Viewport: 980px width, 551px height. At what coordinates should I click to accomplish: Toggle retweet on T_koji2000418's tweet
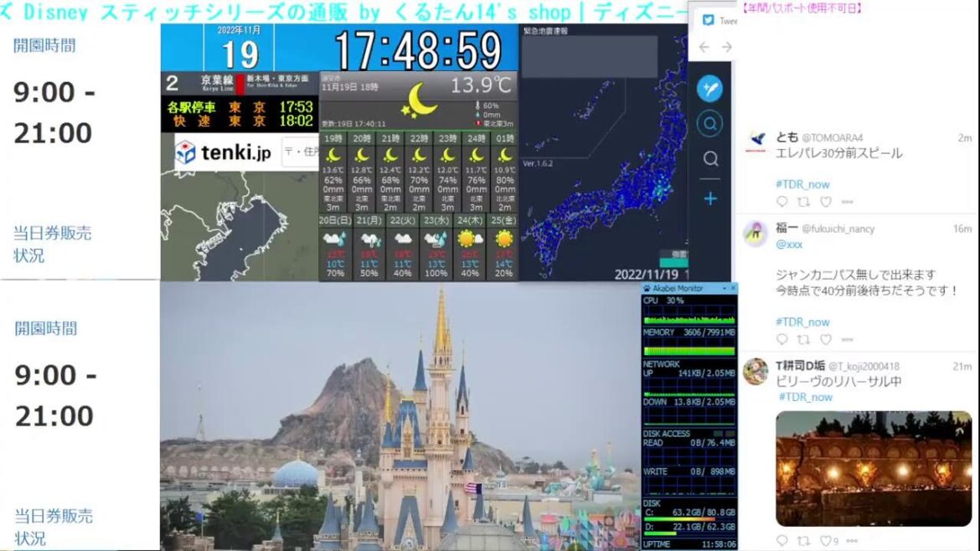click(805, 541)
